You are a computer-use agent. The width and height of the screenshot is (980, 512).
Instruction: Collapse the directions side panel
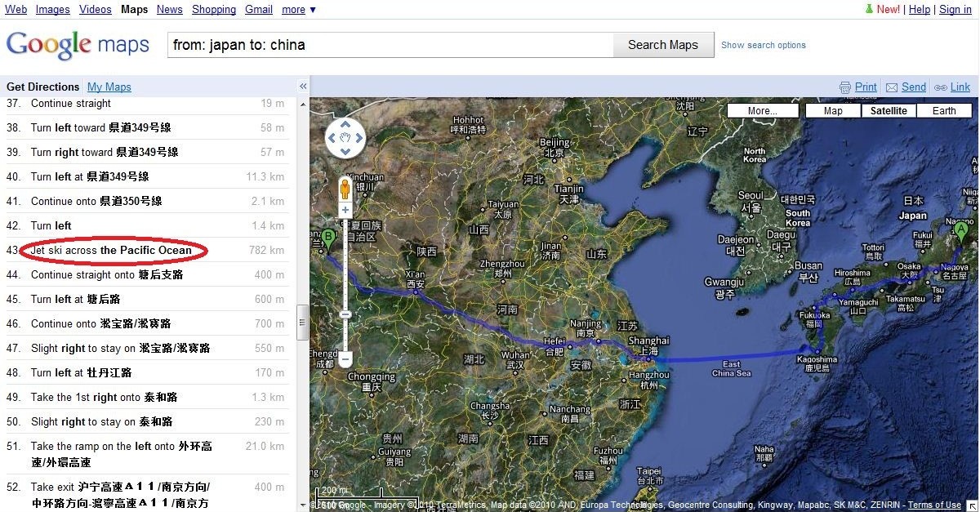pyautogui.click(x=303, y=87)
